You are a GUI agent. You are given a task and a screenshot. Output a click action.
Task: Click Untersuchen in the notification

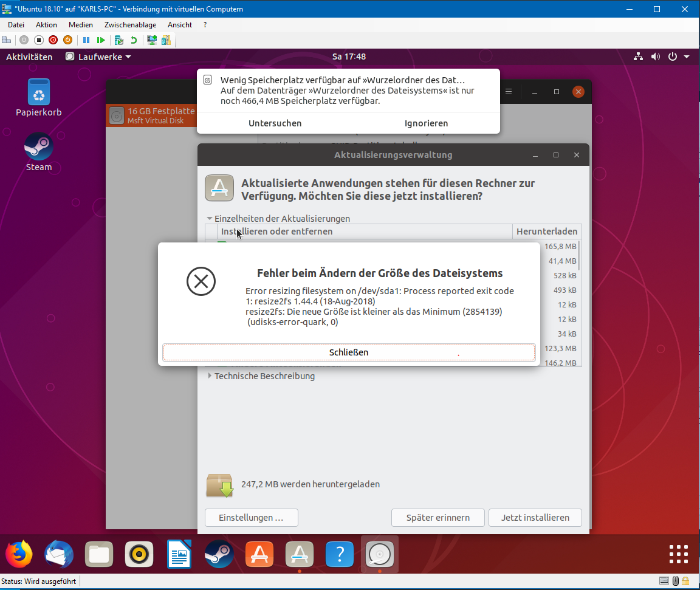coord(275,123)
